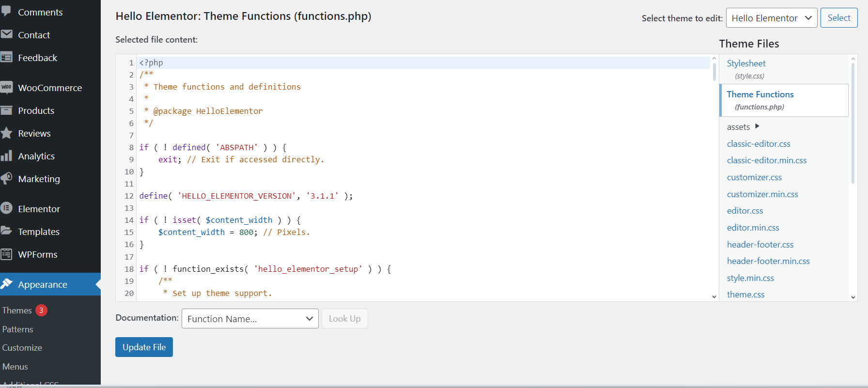Viewport: 868px width, 388px height.
Task: Select Theme Functions functions.php file
Action: click(x=784, y=100)
